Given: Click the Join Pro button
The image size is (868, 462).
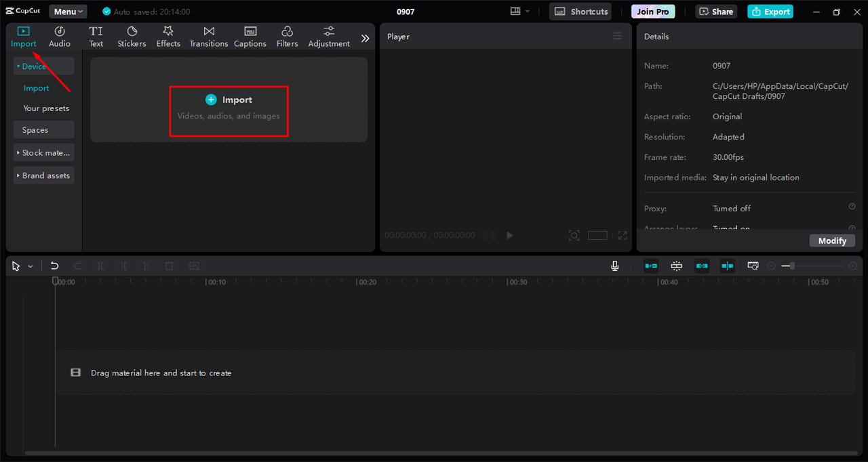Looking at the screenshot, I should (653, 12).
